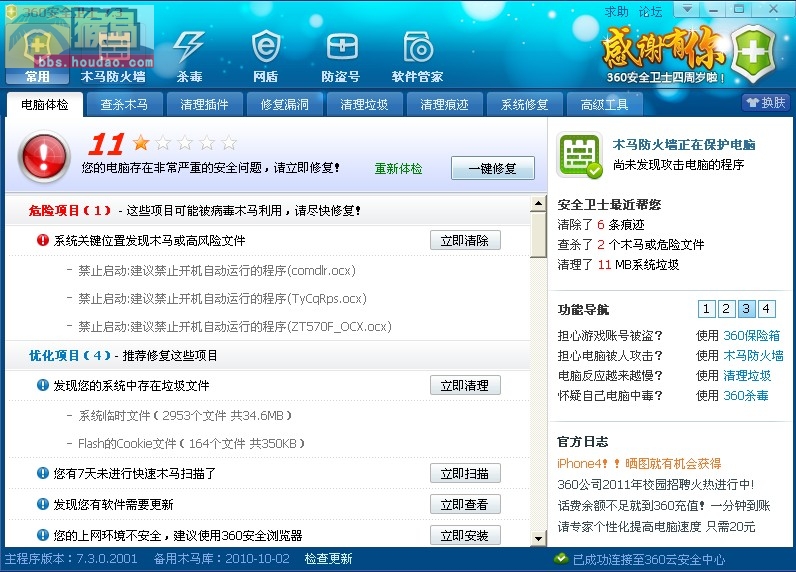Switch to the 清理垃圾 tab
Screen dimensions: 796x572
tap(364, 105)
